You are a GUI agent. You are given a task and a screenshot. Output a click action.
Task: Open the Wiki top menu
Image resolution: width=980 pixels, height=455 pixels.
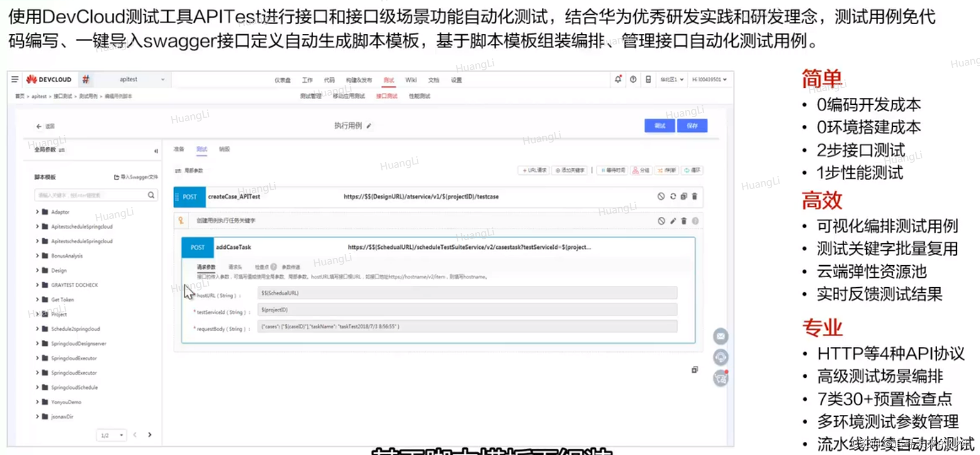pyautogui.click(x=411, y=80)
